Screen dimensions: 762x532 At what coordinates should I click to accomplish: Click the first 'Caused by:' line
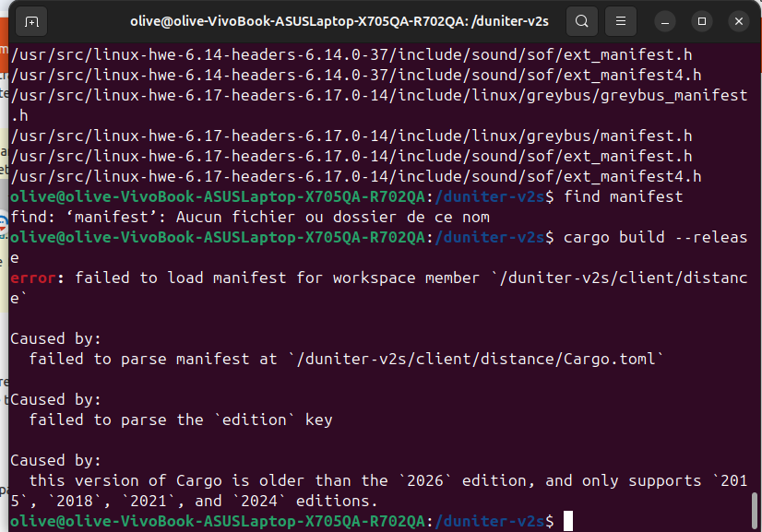(x=55, y=339)
